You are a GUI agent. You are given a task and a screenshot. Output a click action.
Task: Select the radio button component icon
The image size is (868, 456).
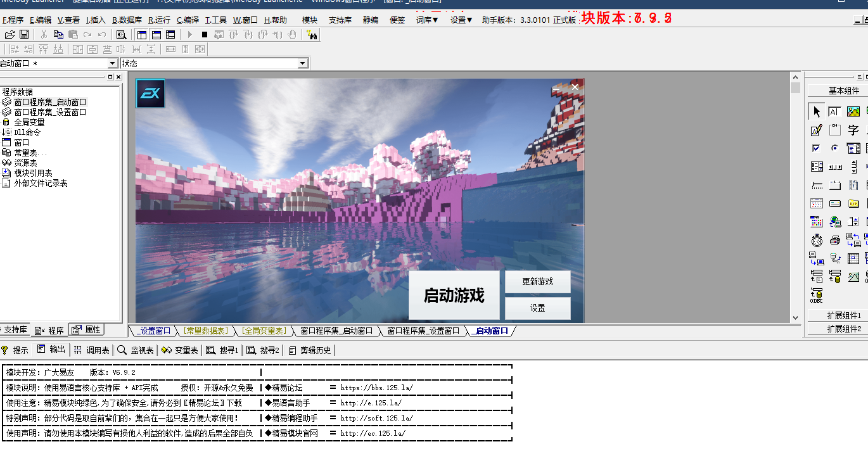[x=834, y=148]
